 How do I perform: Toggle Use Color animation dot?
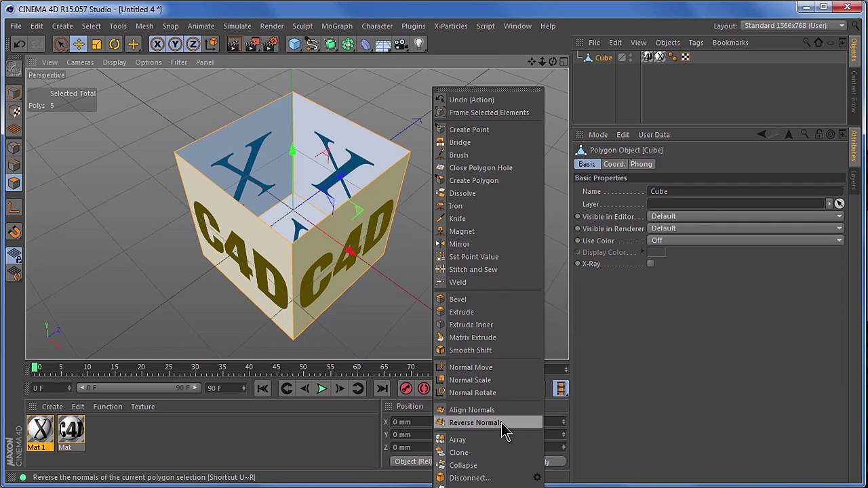(x=578, y=241)
